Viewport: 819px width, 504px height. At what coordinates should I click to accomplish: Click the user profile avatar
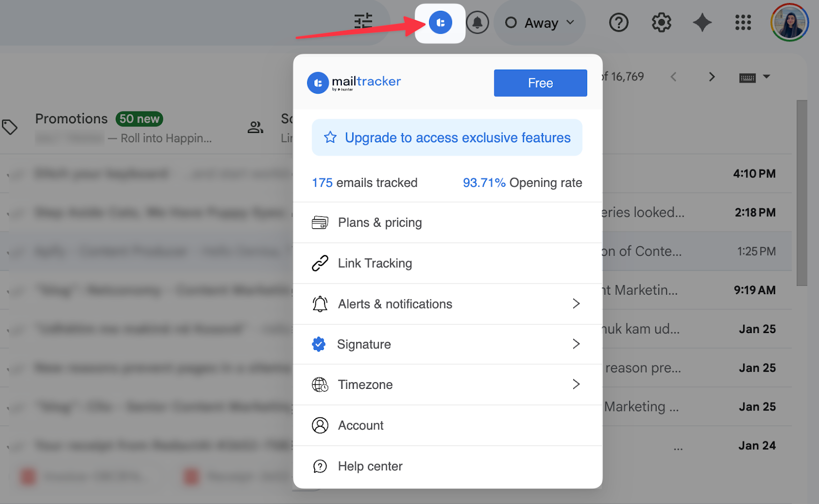pyautogui.click(x=789, y=23)
